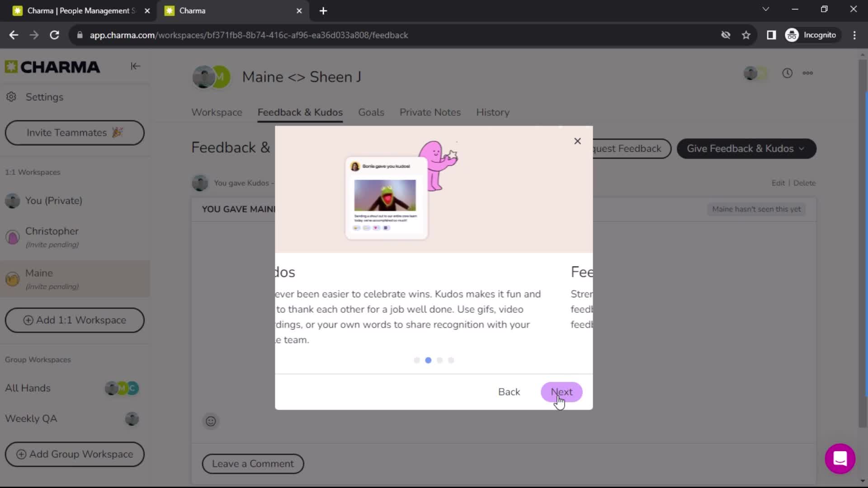Click the Settings icon in sidebar

tap(11, 97)
